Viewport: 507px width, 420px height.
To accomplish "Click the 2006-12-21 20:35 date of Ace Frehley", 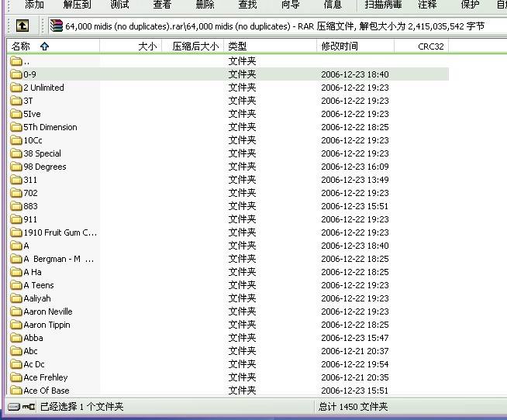I will tap(355, 377).
